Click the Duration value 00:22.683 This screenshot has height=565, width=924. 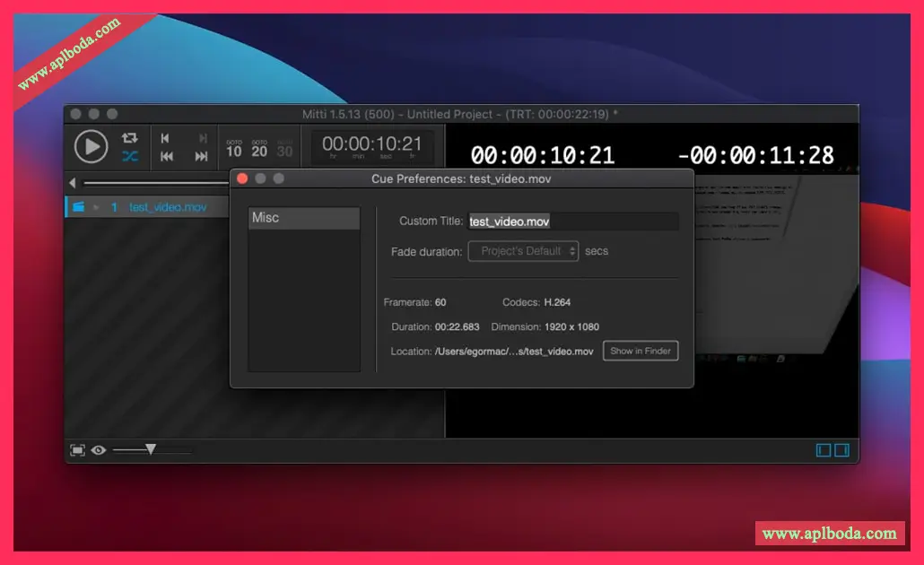coord(458,327)
